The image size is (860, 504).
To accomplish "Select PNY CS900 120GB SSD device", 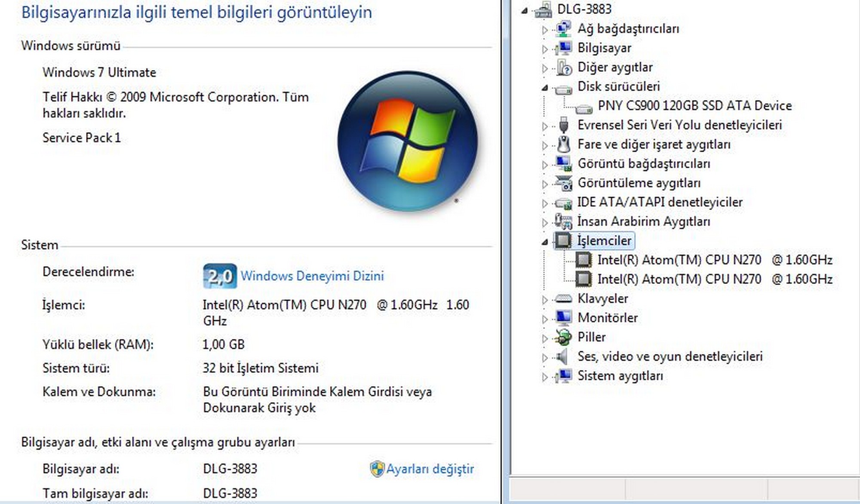I will (694, 106).
